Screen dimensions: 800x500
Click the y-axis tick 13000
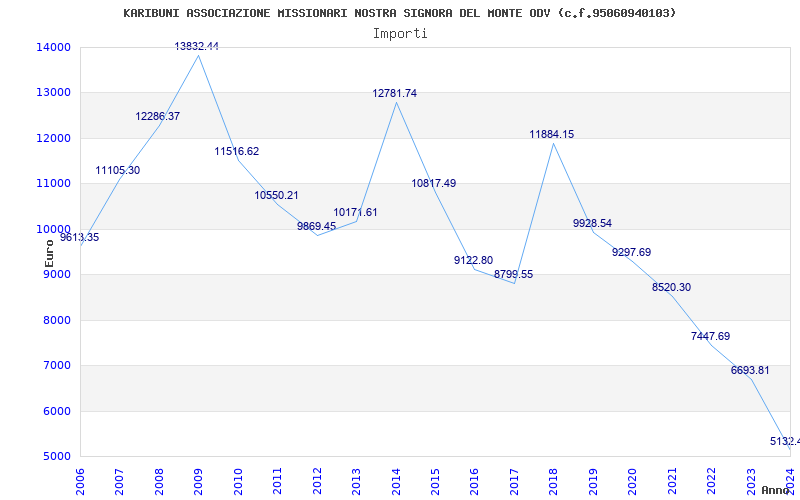53,93
